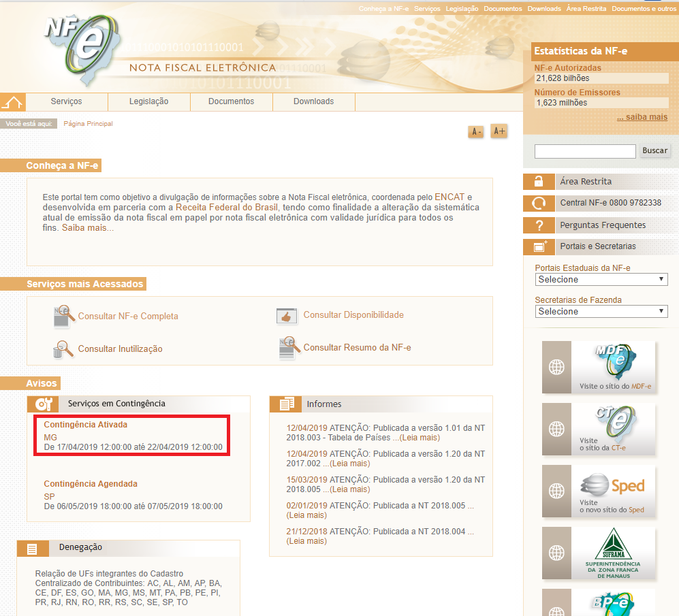
Task: Read more on the 12/04/2019 NT 2017.002 notice
Action: pyautogui.click(x=349, y=464)
